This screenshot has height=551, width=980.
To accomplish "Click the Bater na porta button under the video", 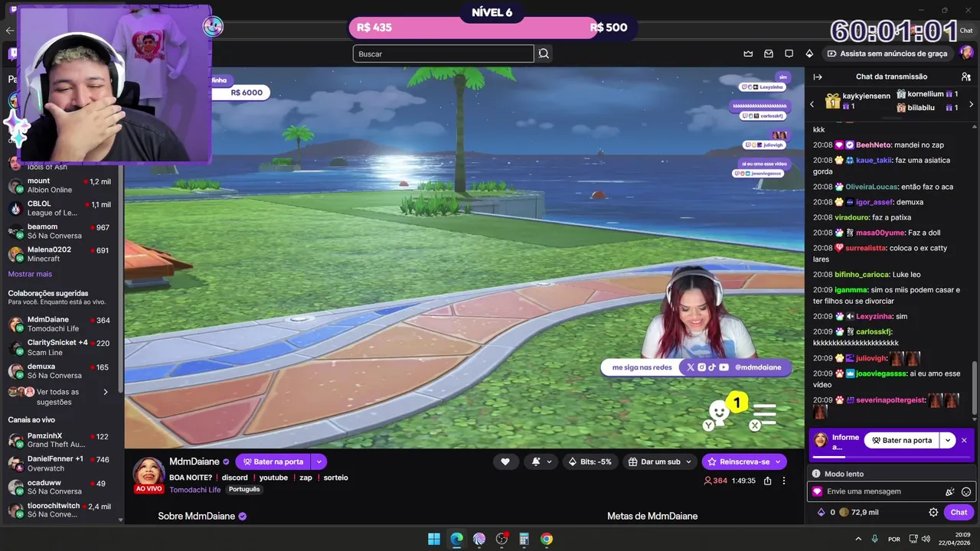I will click(x=273, y=461).
